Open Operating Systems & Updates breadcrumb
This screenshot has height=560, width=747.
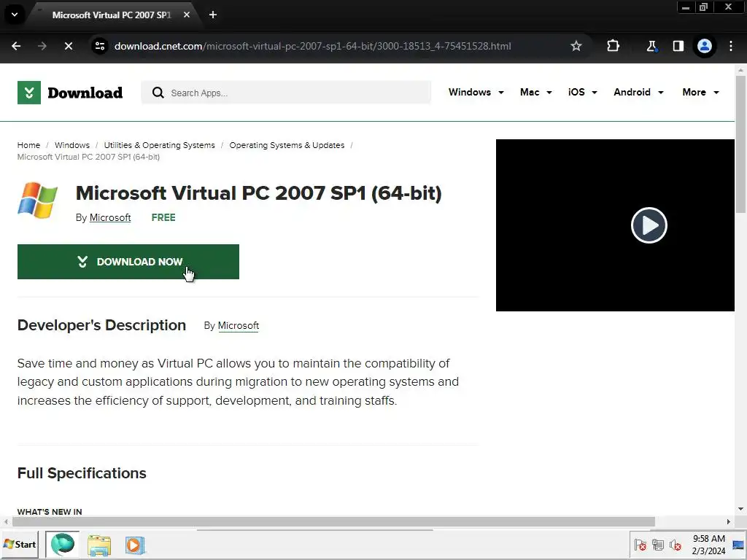287,145
